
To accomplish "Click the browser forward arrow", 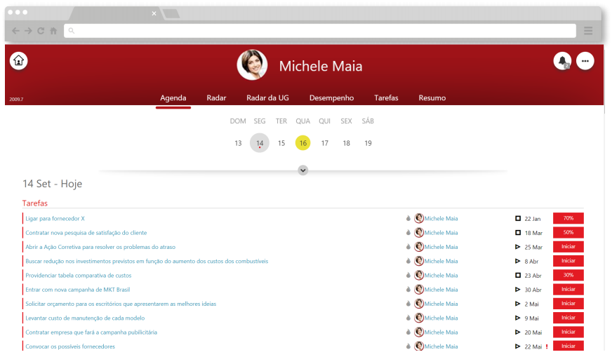I will 28,30.
